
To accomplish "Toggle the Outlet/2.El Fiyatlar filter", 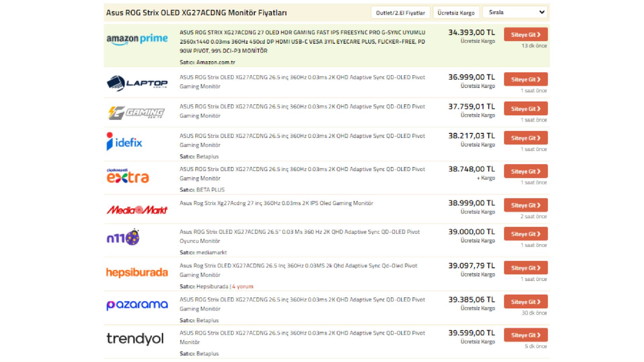I will [400, 13].
